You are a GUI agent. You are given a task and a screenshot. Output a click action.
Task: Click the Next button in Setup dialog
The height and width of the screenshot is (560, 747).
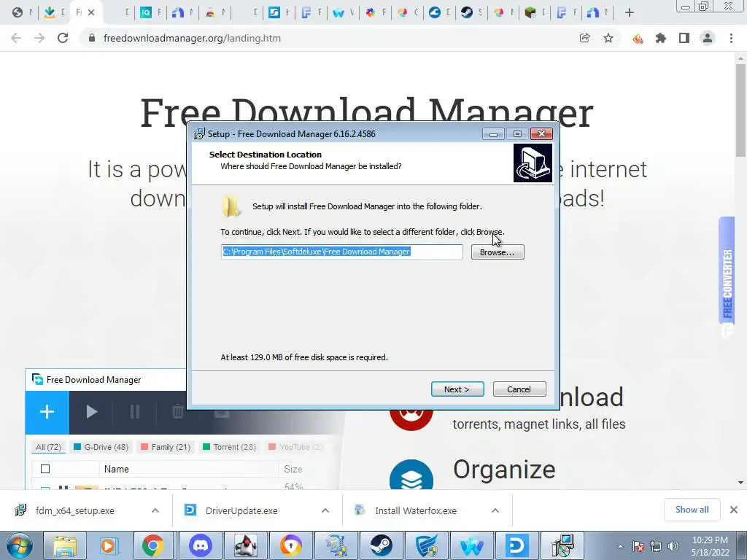tap(457, 389)
